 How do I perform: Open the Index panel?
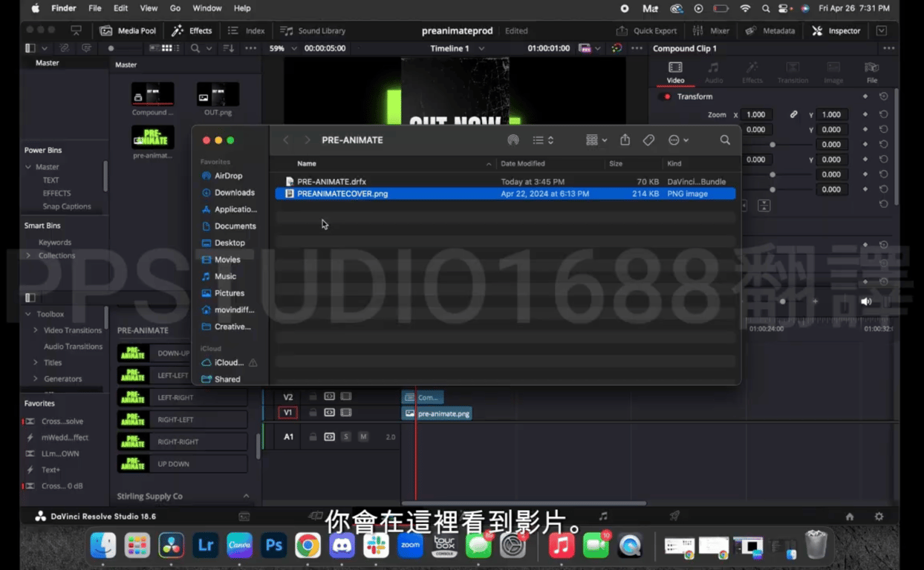[x=246, y=30]
